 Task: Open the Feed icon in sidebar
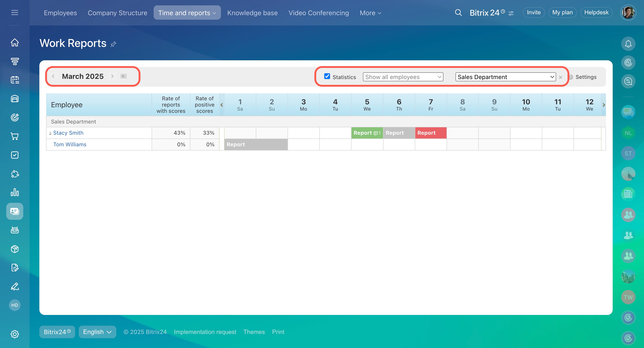[15, 61]
